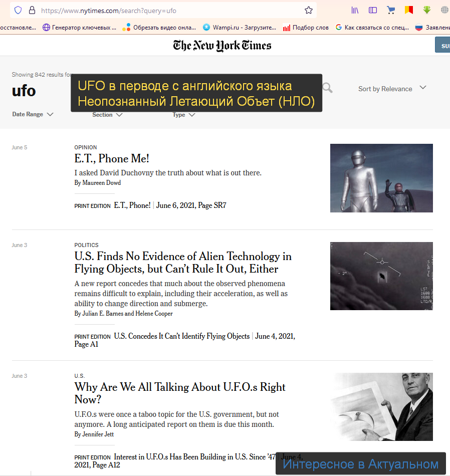Open the 'Wampi.ru - Загрузите' bookmark
Screen dimensions: 450x476
point(240,28)
